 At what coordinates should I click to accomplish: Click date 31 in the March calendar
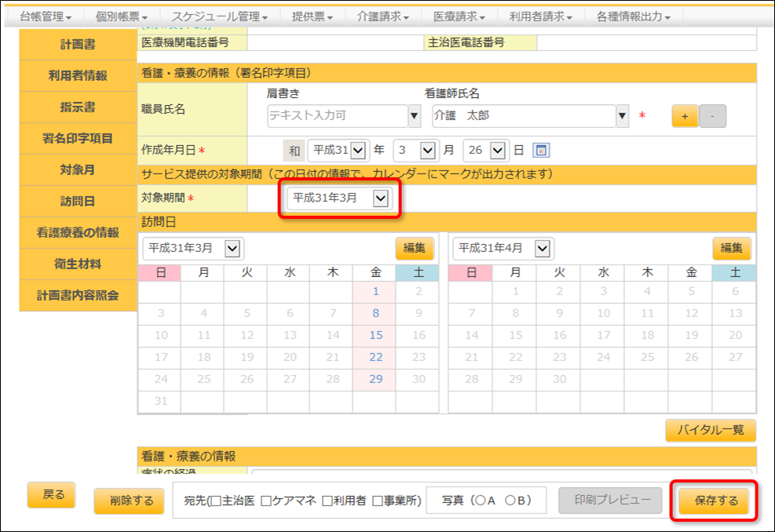(161, 401)
